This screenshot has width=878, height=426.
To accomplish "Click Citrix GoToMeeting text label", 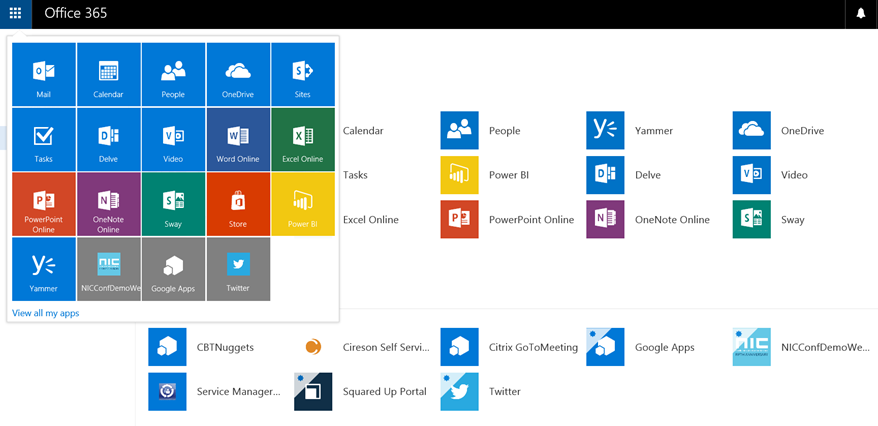I will (x=533, y=347).
